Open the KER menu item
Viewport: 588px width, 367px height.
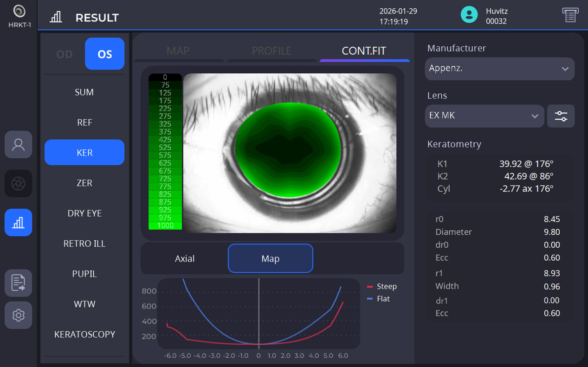pyautogui.click(x=84, y=152)
